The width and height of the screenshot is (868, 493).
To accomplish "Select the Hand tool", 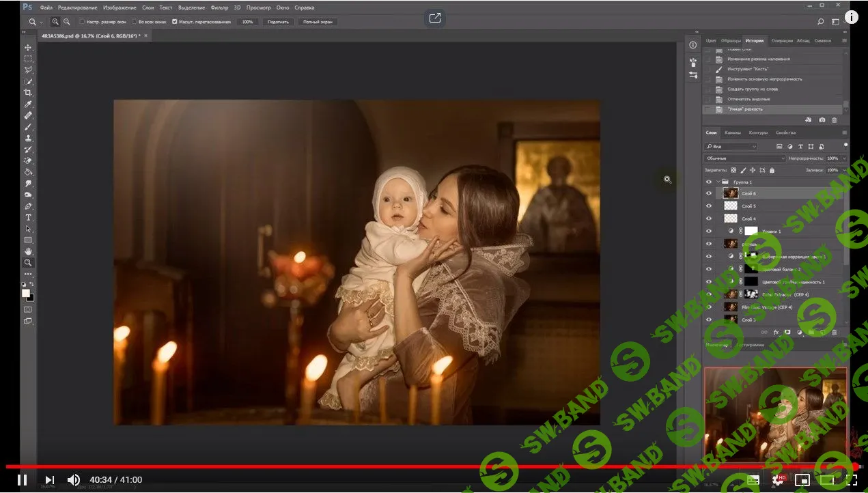I will pos(28,251).
